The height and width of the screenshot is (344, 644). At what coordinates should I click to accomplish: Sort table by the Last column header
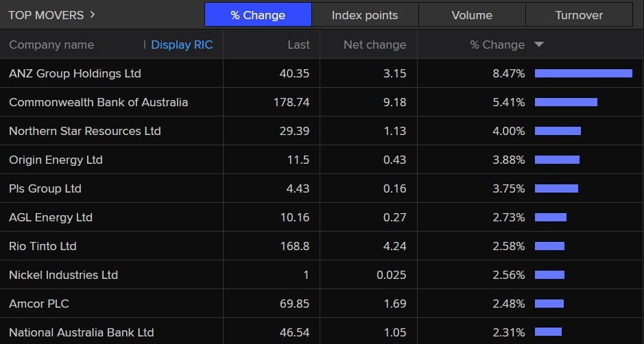[x=298, y=45]
